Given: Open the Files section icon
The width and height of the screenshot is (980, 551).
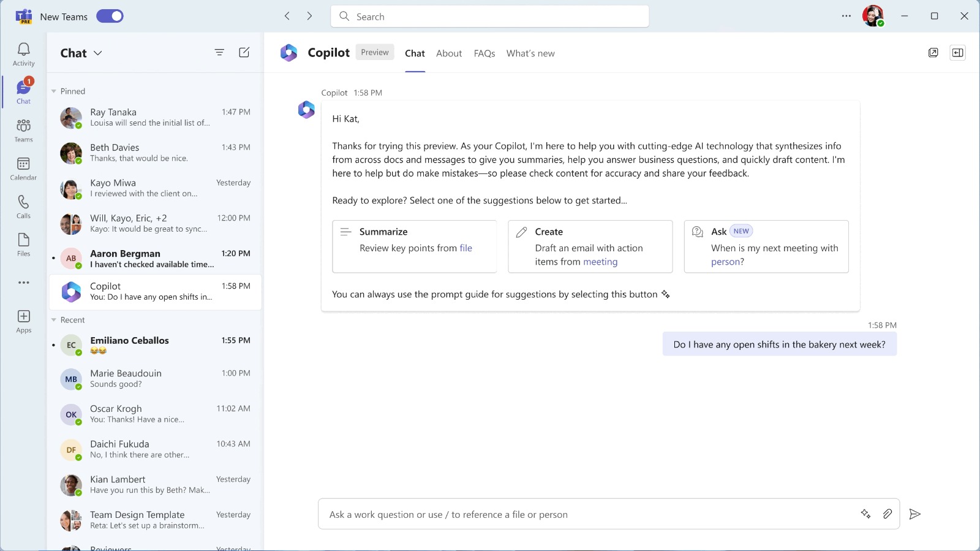Looking at the screenshot, I should pos(23,245).
